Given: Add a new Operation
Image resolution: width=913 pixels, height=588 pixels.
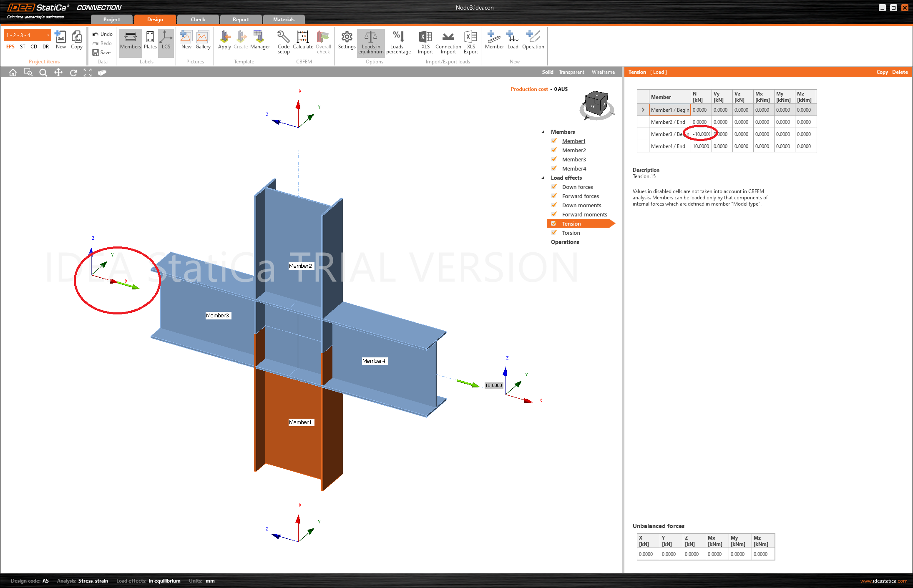Looking at the screenshot, I should pyautogui.click(x=533, y=40).
